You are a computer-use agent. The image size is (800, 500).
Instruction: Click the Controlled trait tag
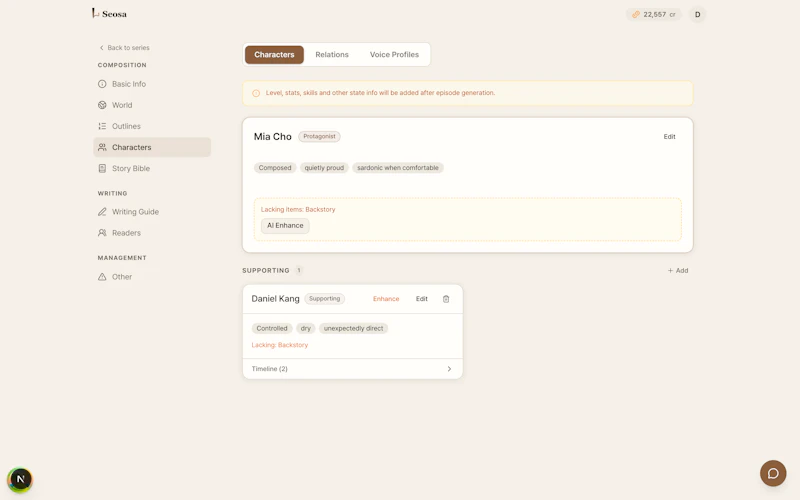coord(271,328)
